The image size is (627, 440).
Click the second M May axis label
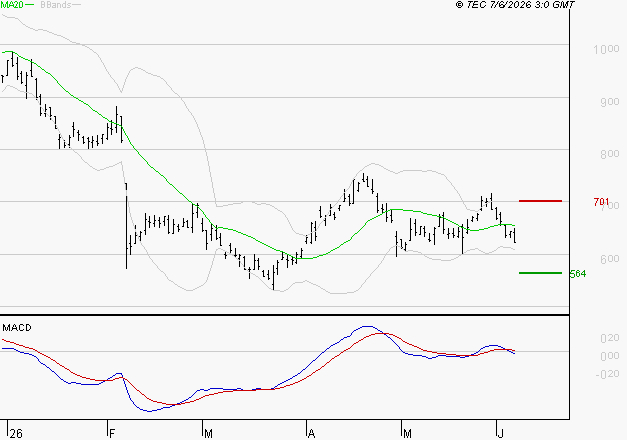[x=407, y=434]
